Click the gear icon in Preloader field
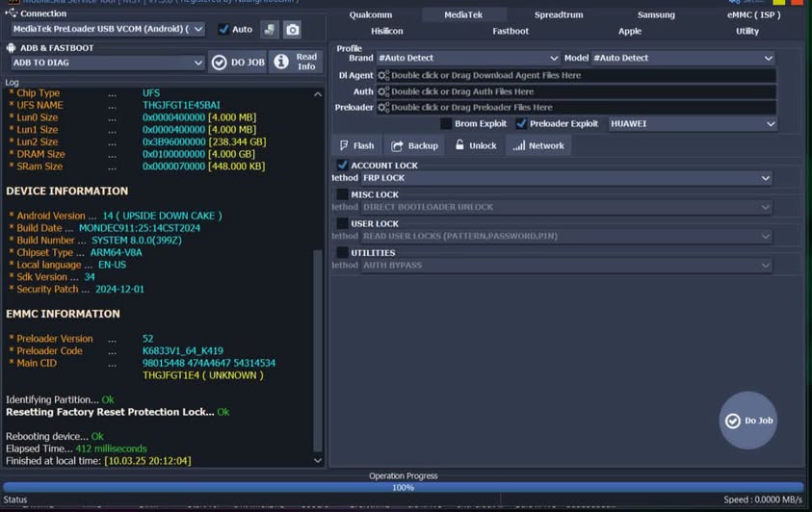Screen dimensions: 812x512 click(383, 108)
